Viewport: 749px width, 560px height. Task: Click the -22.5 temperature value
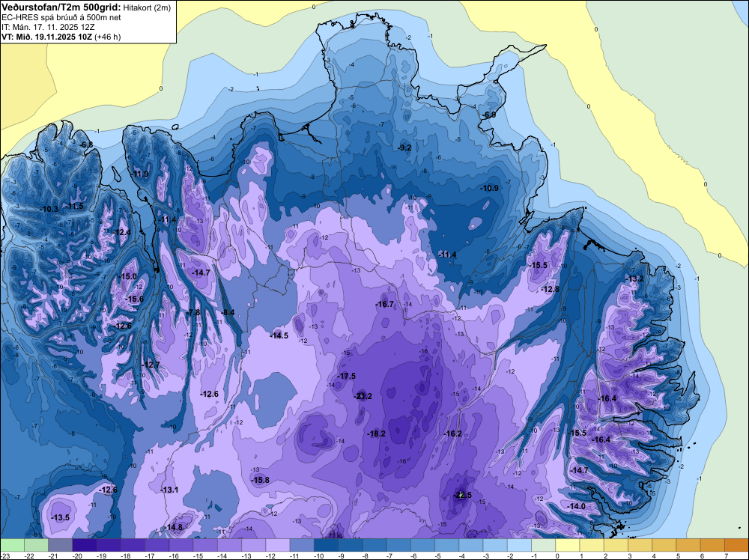pos(462,495)
